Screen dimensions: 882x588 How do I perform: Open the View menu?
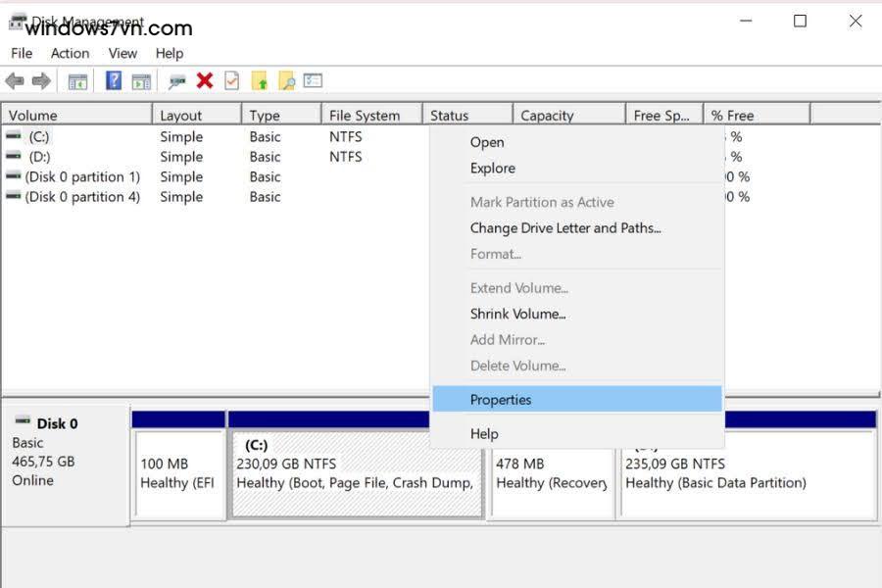coord(122,53)
